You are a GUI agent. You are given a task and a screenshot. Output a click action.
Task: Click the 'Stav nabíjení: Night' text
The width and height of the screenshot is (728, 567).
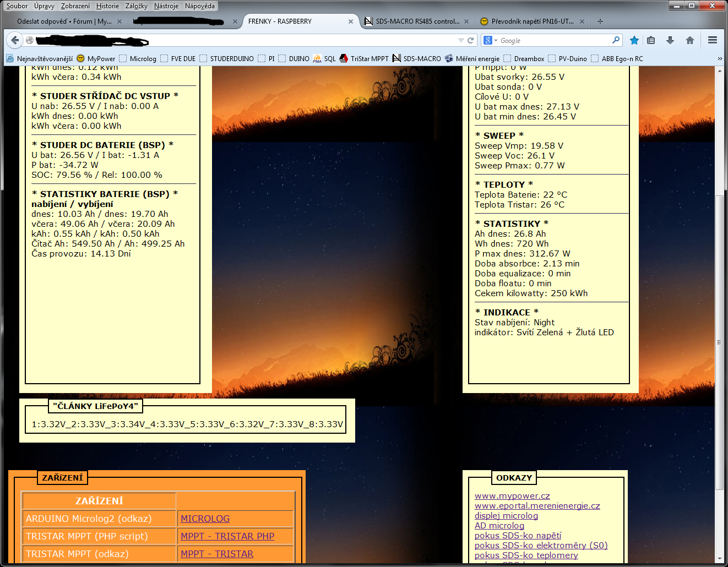point(514,323)
